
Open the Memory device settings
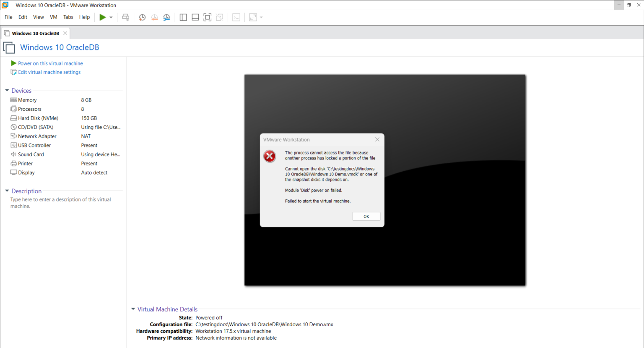27,100
